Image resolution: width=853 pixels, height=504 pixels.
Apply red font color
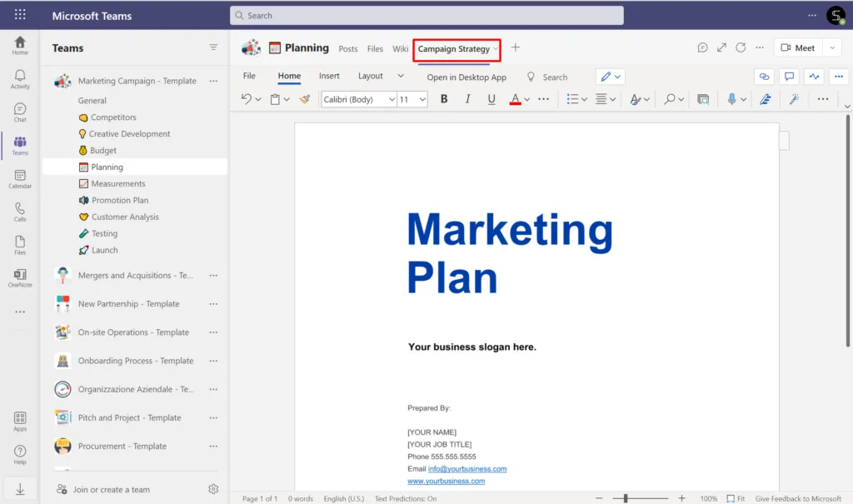pyautogui.click(x=515, y=99)
